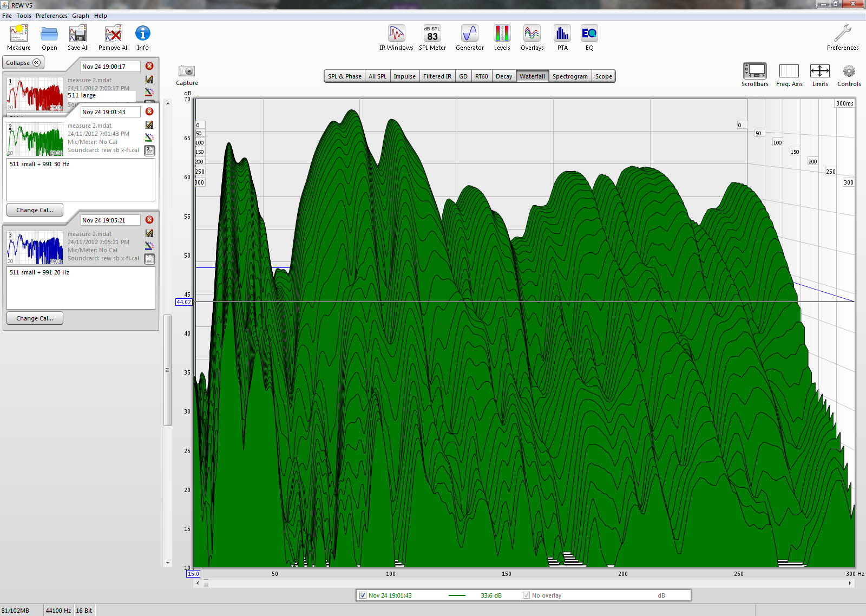The image size is (866, 616).
Task: Show graph Controls via gear icon
Action: [x=849, y=71]
